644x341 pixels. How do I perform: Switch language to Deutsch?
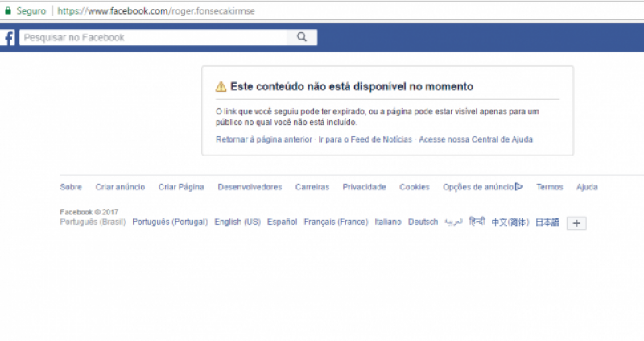[x=423, y=222]
